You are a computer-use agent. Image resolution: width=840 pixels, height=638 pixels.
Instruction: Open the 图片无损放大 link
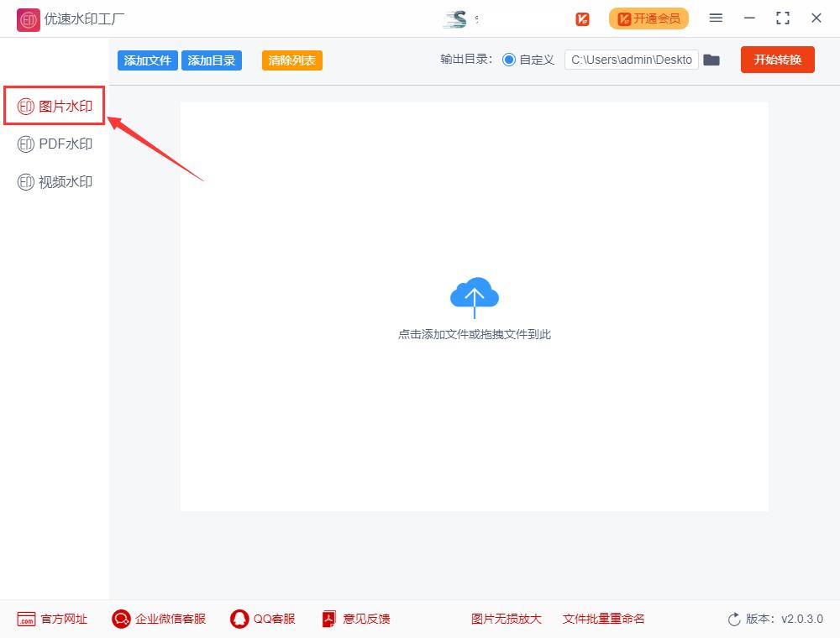coord(505,619)
